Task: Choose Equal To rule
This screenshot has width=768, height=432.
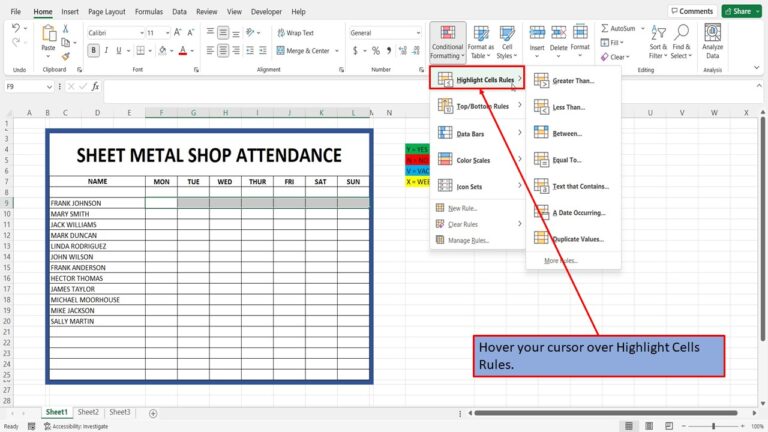Action: (x=573, y=160)
